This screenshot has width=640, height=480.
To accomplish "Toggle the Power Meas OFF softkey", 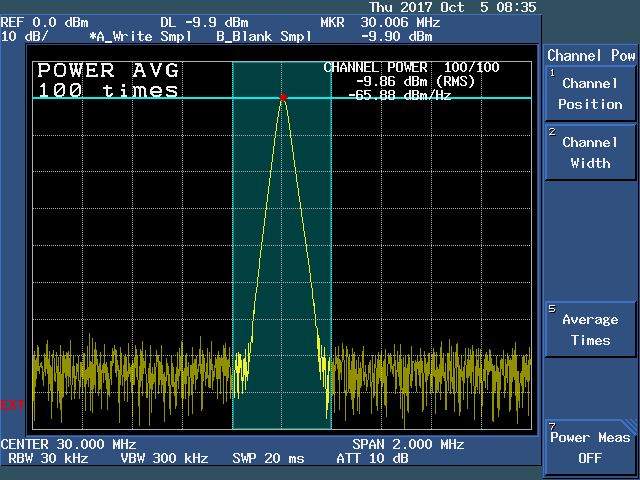I will coord(590,447).
